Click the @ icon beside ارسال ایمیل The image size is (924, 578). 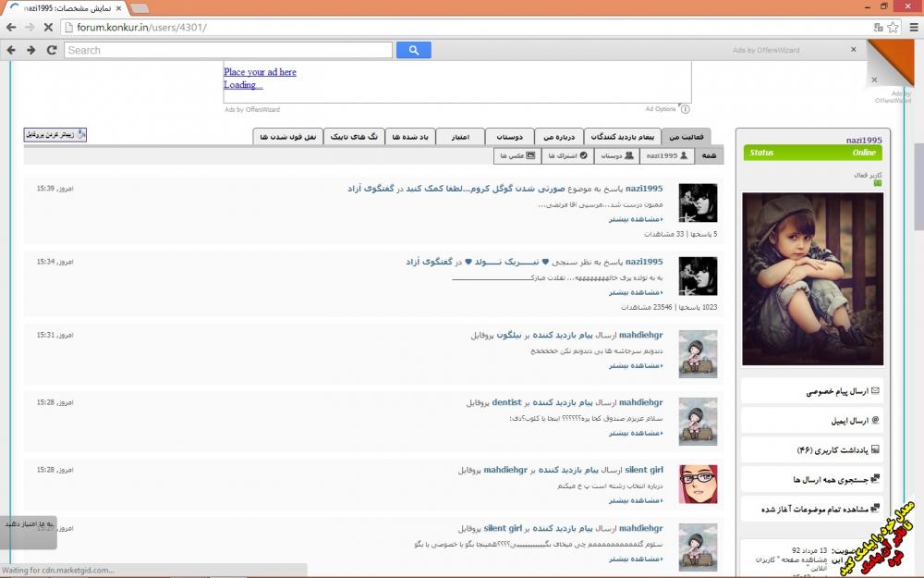click(875, 420)
